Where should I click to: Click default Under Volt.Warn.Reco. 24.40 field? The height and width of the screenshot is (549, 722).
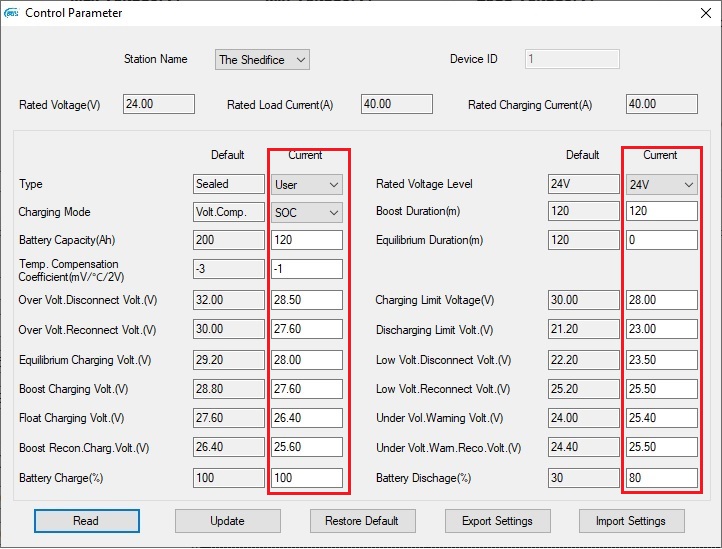(x=584, y=447)
